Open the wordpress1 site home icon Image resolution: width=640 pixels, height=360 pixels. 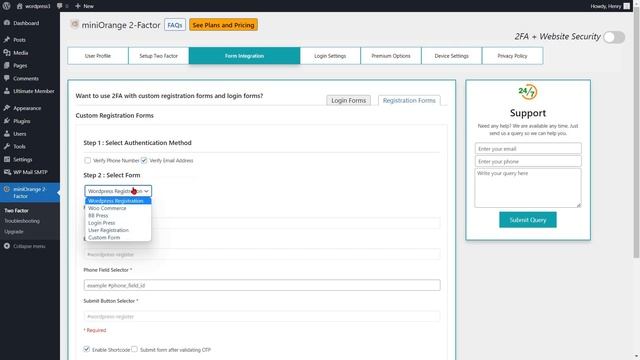19,6
